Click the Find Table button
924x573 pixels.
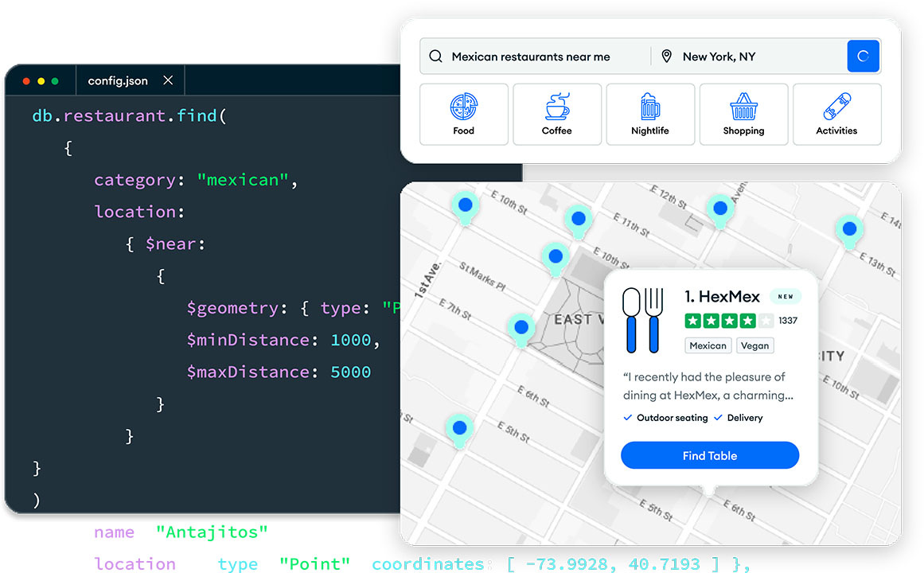pos(709,455)
